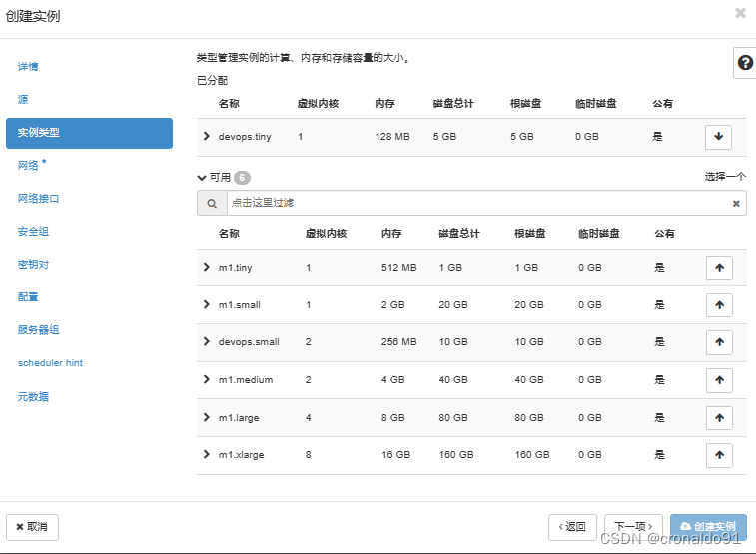The height and width of the screenshot is (554, 756).
Task: Click the 128 MB memory value
Action: click(392, 137)
